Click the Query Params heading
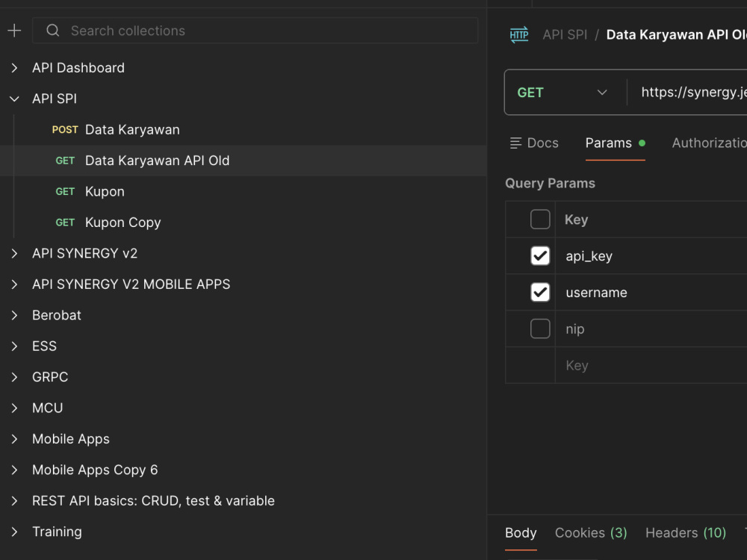Viewport: 747px width, 560px height. coord(550,184)
